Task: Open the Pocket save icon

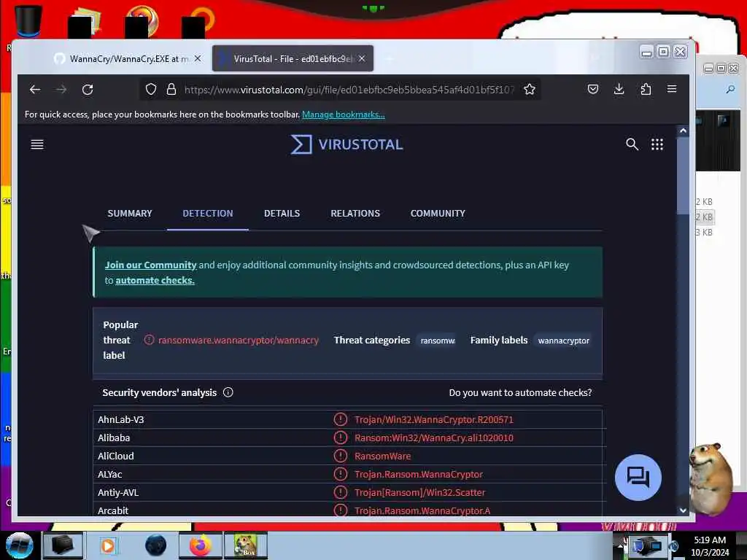Action: [x=592, y=89]
